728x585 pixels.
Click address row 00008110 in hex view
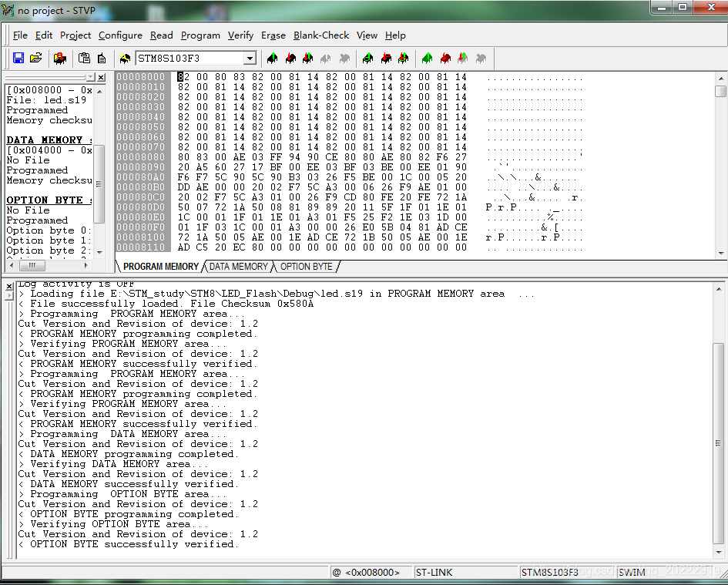point(141,247)
